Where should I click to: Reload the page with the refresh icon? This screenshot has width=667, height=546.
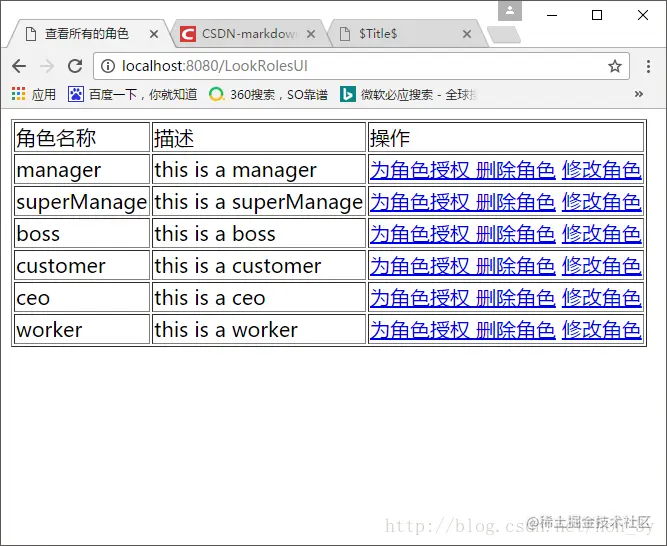(75, 66)
